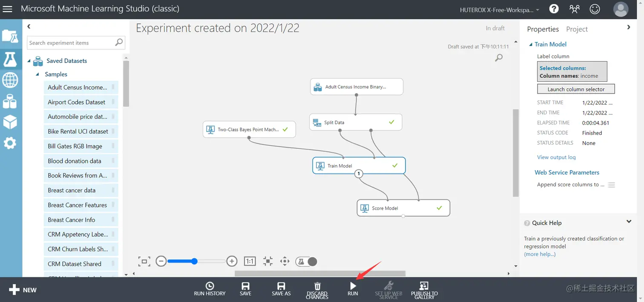Screen dimensions: 644x302
Task: Click the Train Model output port labeled 1
Action: [x=359, y=174]
